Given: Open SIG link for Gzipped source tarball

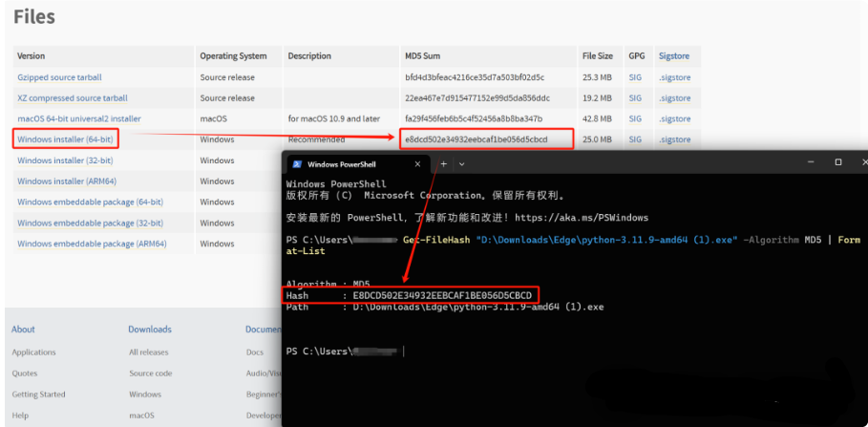Looking at the screenshot, I should coord(635,77).
